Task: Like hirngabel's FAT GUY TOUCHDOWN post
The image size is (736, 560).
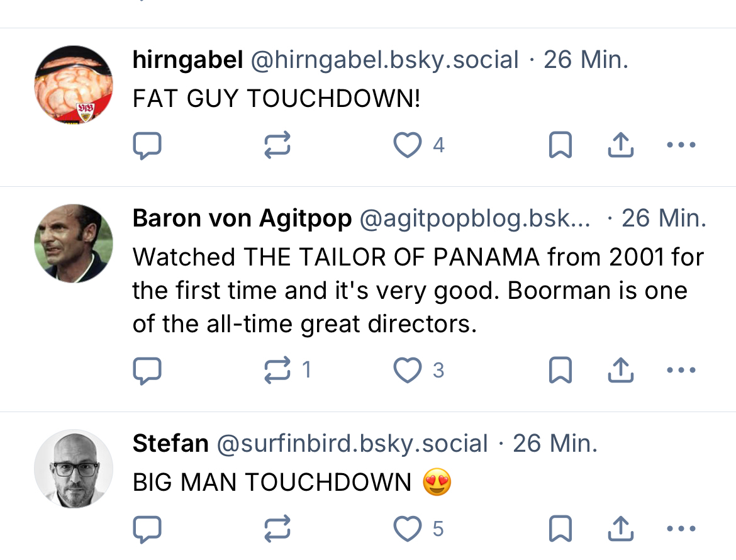Action: tap(408, 145)
